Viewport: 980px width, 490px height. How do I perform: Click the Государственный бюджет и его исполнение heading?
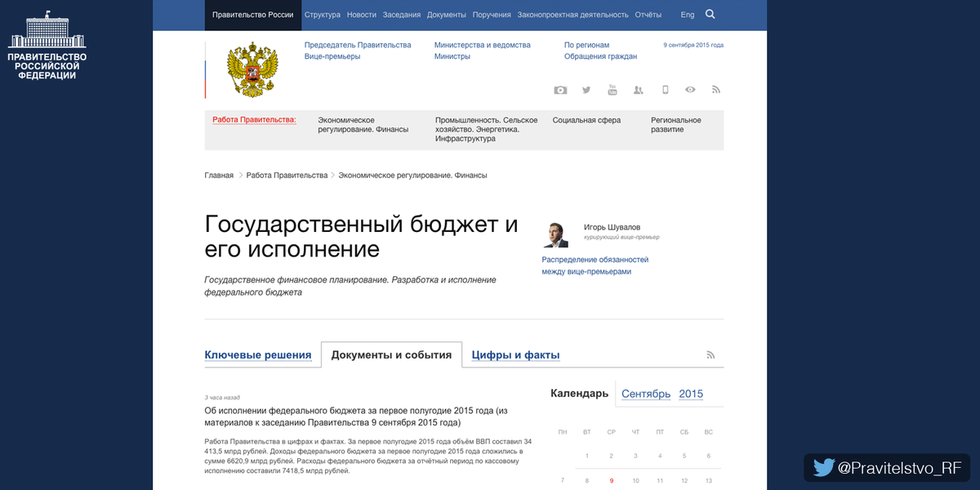[x=362, y=236]
